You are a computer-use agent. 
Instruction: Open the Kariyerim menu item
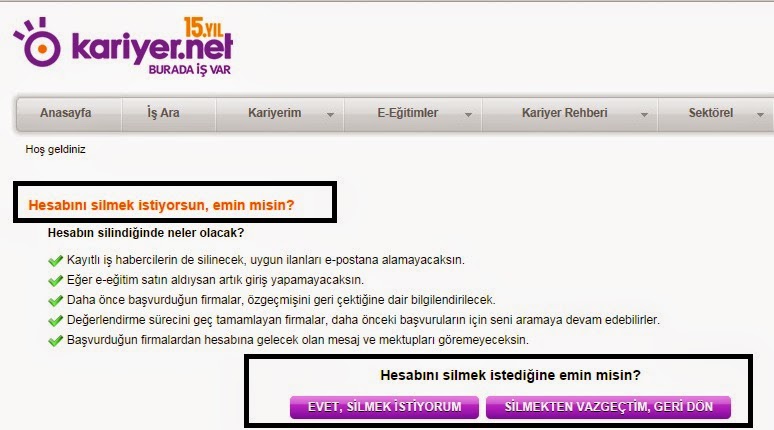point(274,113)
